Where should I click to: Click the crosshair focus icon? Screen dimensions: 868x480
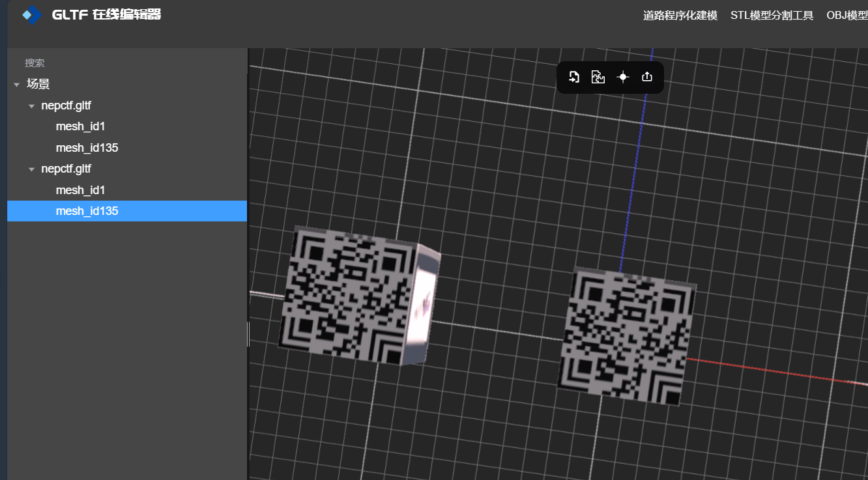[623, 77]
